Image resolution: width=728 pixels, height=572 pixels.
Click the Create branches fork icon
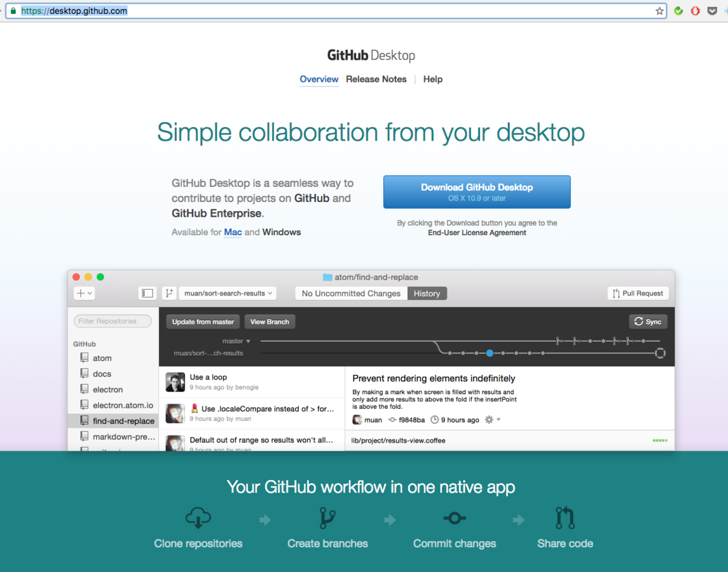click(328, 518)
